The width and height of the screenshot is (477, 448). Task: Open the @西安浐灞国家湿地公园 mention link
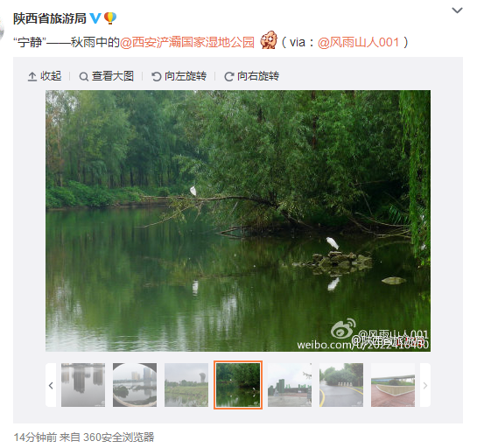pyautogui.click(x=187, y=42)
